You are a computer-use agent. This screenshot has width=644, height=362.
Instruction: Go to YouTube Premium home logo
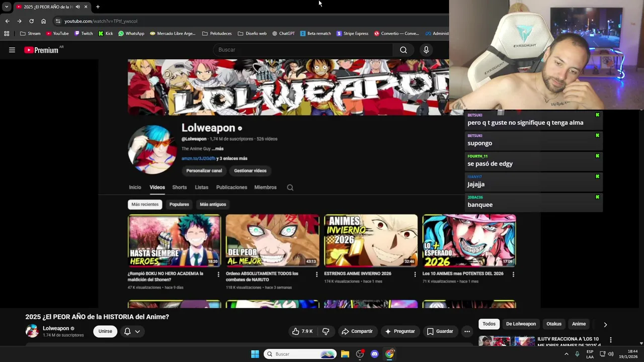pyautogui.click(x=41, y=50)
